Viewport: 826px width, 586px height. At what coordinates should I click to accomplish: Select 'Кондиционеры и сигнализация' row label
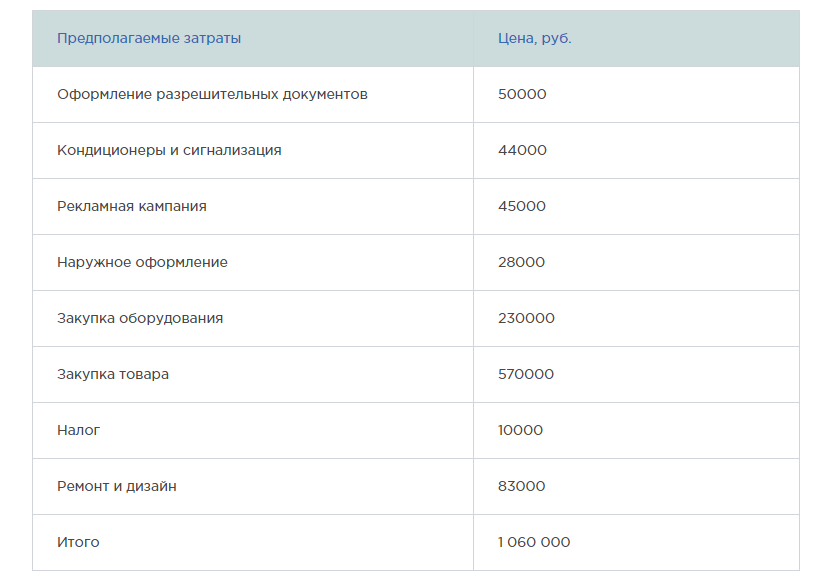169,150
